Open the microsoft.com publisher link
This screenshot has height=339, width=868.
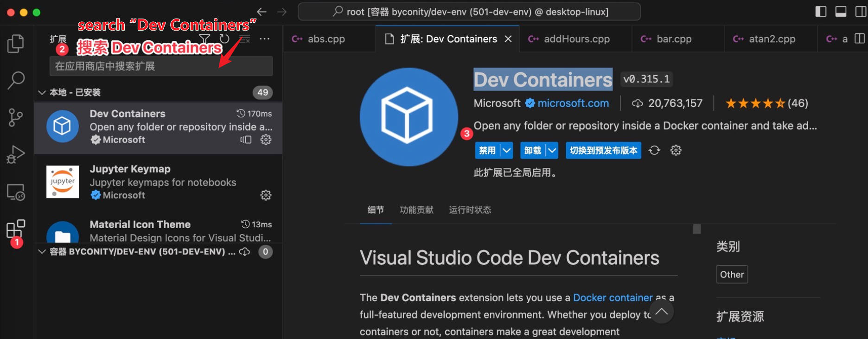pos(573,103)
